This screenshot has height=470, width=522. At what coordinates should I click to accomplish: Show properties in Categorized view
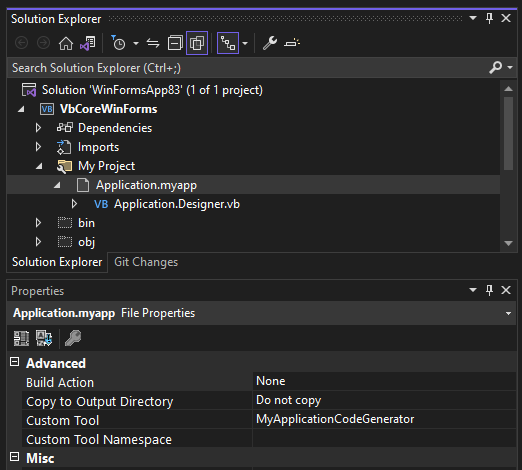pos(21,338)
